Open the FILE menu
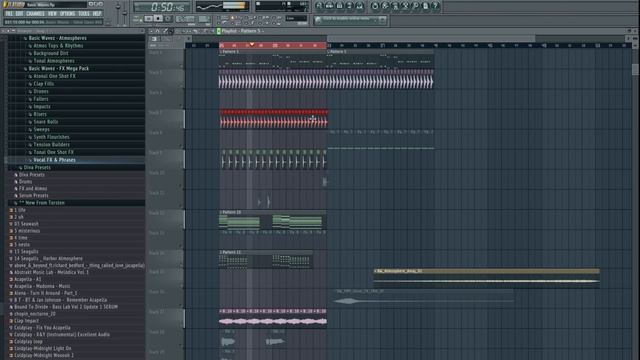Image resolution: width=640 pixels, height=360 pixels. click(9, 13)
